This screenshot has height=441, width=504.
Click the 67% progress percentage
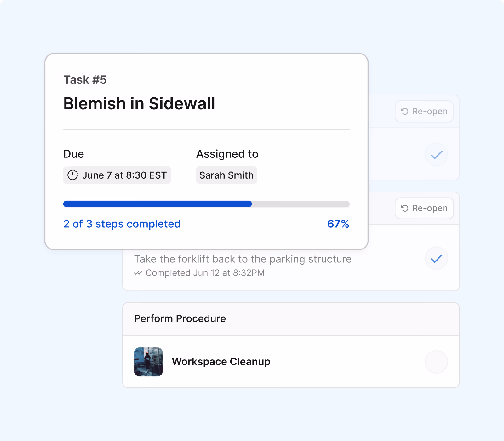coord(338,224)
